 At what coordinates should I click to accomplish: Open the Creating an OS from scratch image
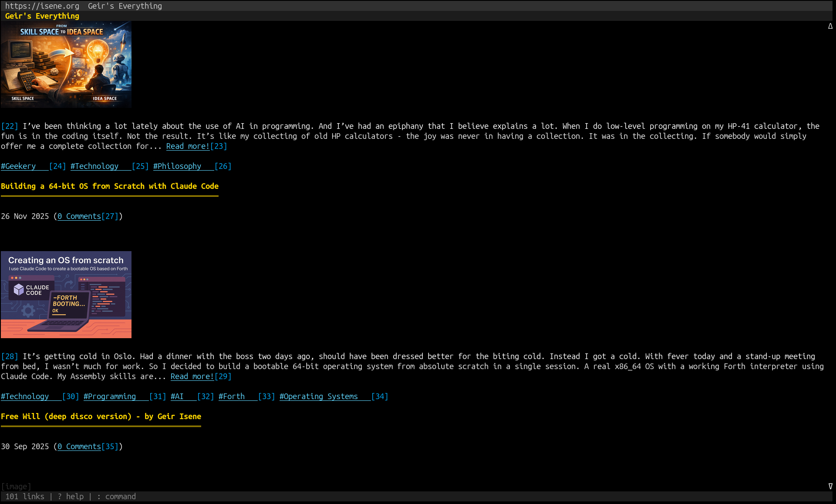66,294
